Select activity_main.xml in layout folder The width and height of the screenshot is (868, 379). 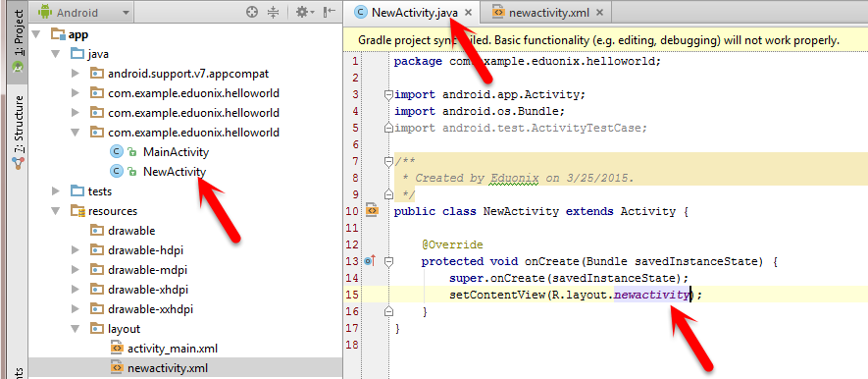(173, 349)
